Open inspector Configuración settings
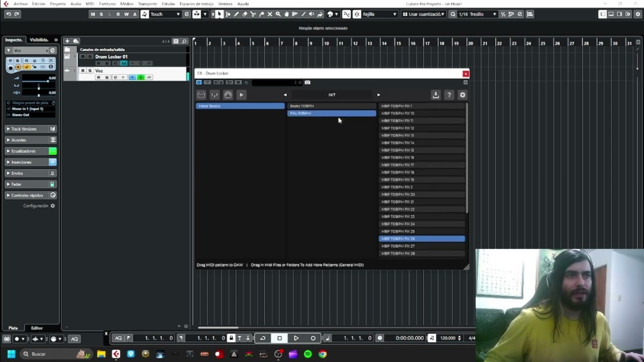644x362 pixels. 39,206
